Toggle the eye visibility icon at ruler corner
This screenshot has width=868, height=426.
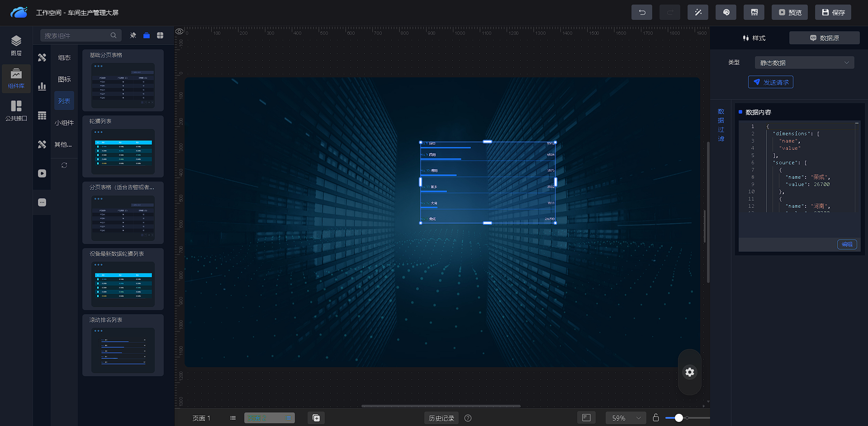180,32
